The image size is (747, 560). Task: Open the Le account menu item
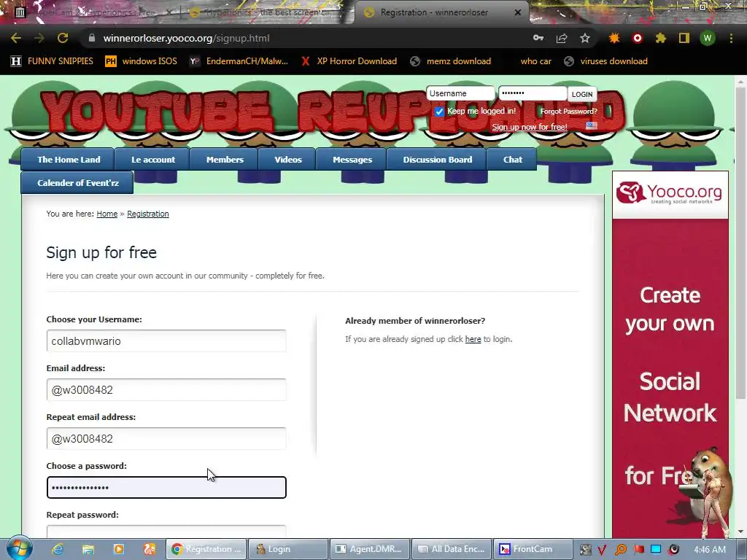[x=153, y=160]
